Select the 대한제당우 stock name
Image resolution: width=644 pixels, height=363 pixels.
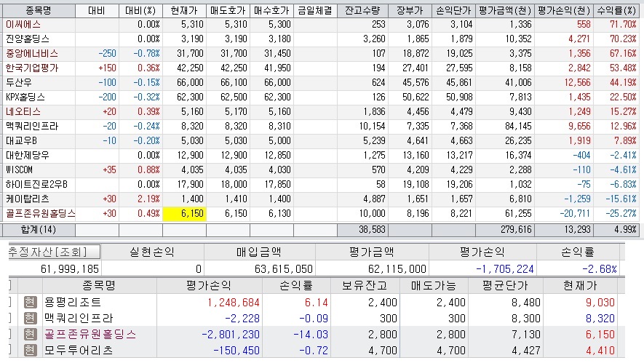point(28,155)
